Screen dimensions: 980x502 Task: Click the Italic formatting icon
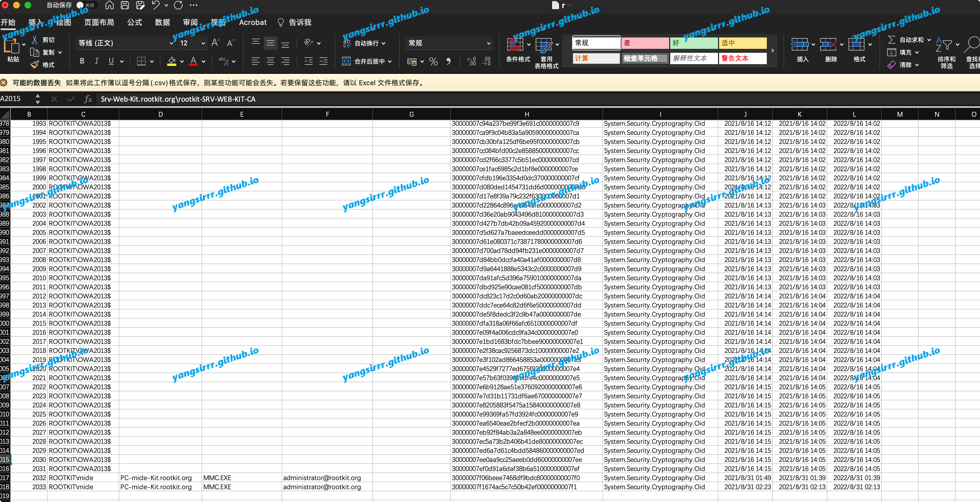point(97,61)
